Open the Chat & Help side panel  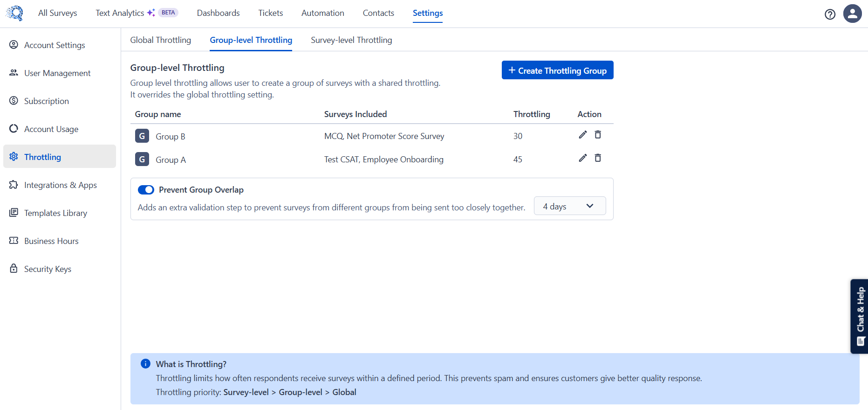860,316
